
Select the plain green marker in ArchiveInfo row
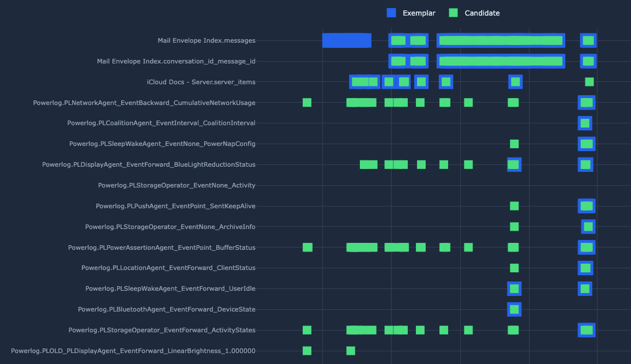pyautogui.click(x=514, y=227)
